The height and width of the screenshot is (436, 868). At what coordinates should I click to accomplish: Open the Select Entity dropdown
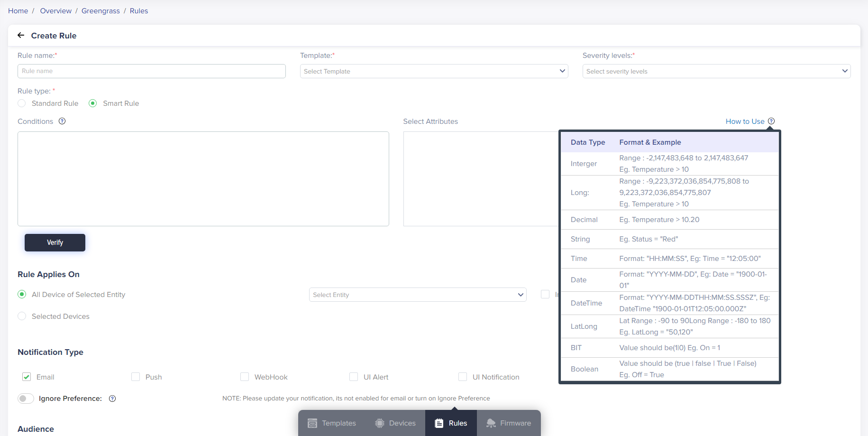(417, 294)
